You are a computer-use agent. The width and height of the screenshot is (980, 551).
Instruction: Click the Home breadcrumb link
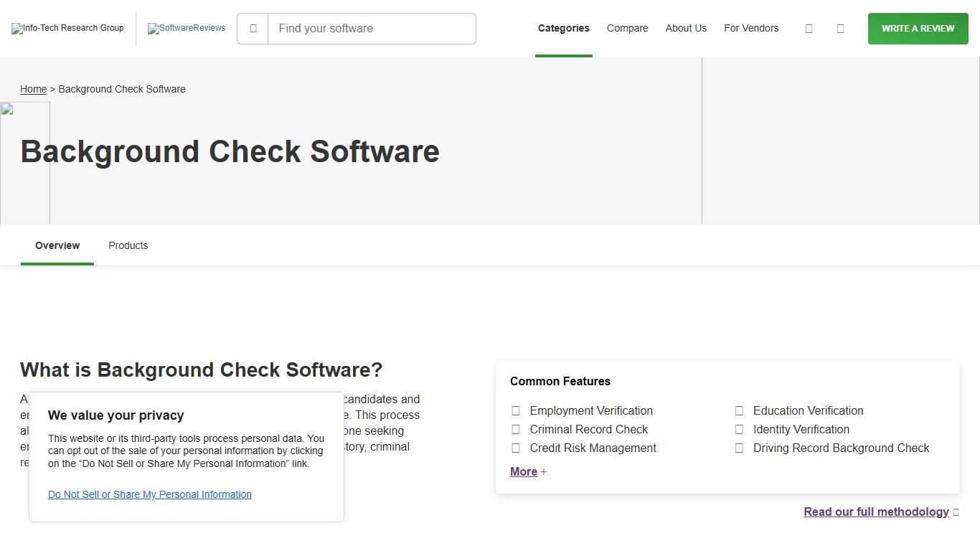click(33, 89)
